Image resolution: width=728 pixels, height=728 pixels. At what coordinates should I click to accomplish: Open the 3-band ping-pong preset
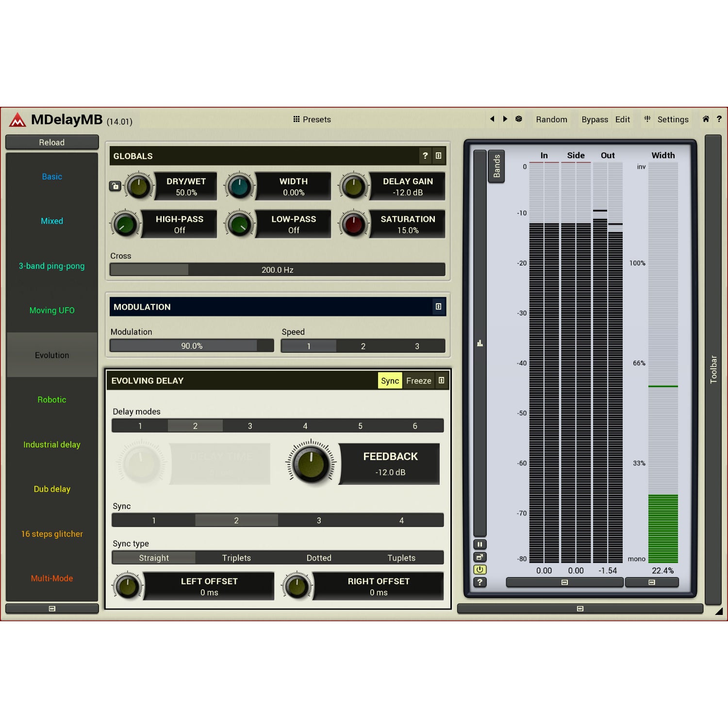click(52, 266)
